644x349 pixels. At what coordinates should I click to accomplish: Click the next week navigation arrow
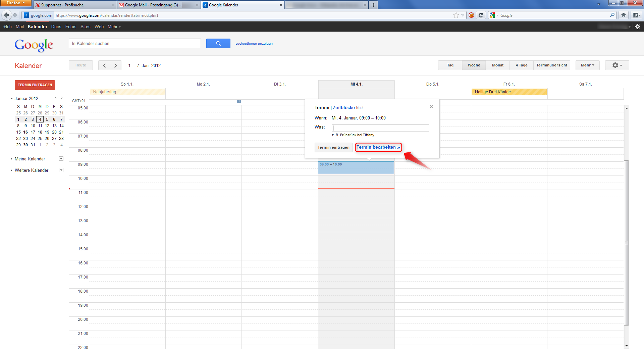pos(115,65)
